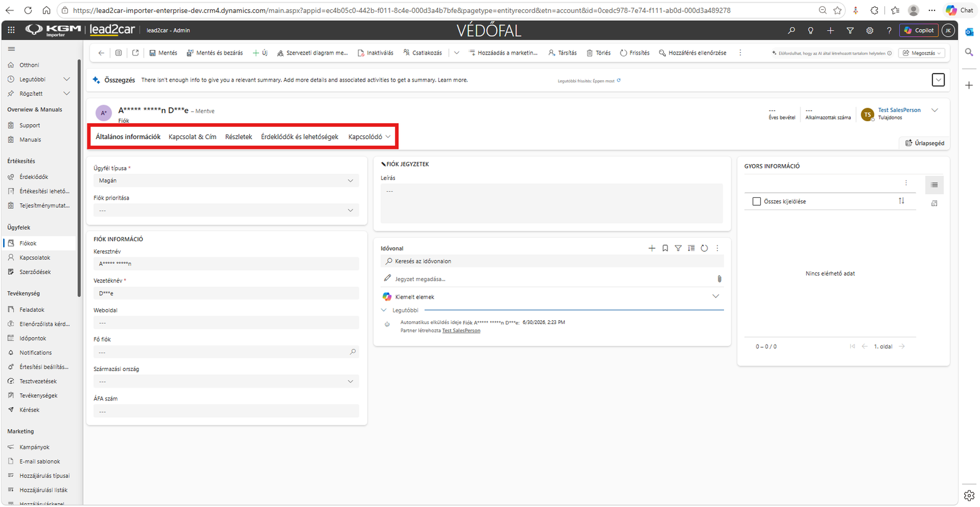This screenshot has width=980, height=507.
Task: Add a timeline record with plus icon
Action: coord(652,248)
